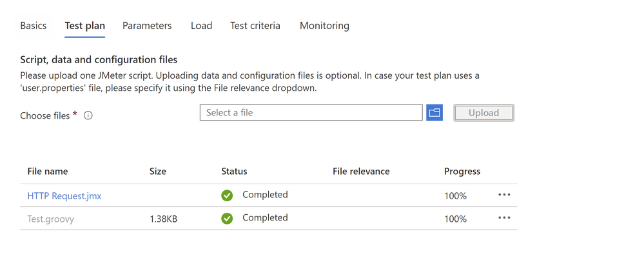Click completed checkmark icon for Test.groovy
Image resolution: width=644 pixels, height=267 pixels.
227,219
